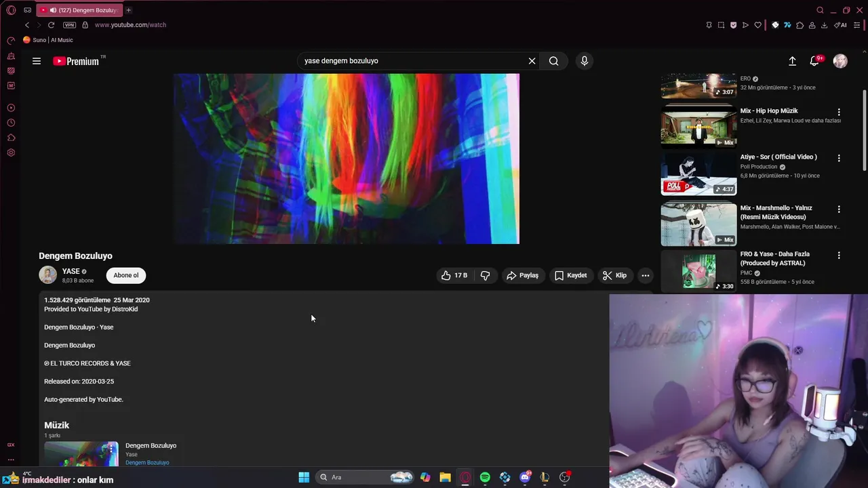This screenshot has width=868, height=488.
Task: Open 7TV extension icon
Action: tap(787, 25)
